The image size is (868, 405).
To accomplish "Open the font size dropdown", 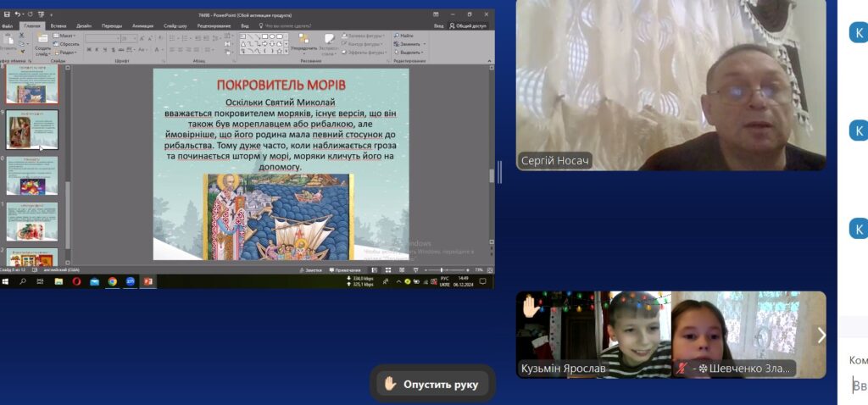I will (135, 39).
